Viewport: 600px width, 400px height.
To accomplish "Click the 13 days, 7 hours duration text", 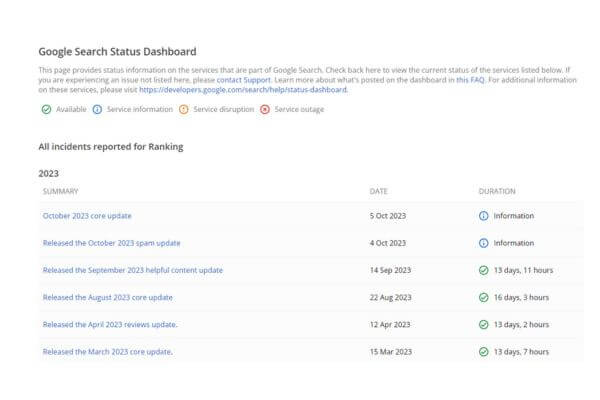I will pyautogui.click(x=521, y=352).
